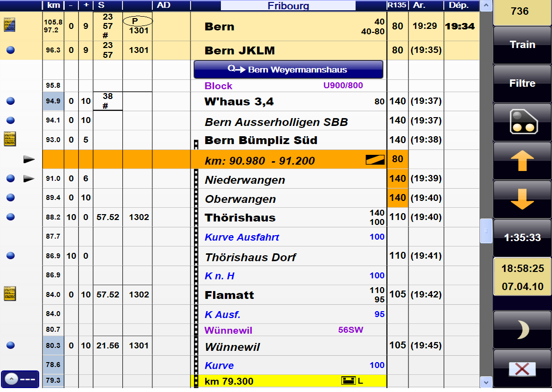Open the Filtre menu button
This screenshot has width=552, height=392.
[522, 83]
